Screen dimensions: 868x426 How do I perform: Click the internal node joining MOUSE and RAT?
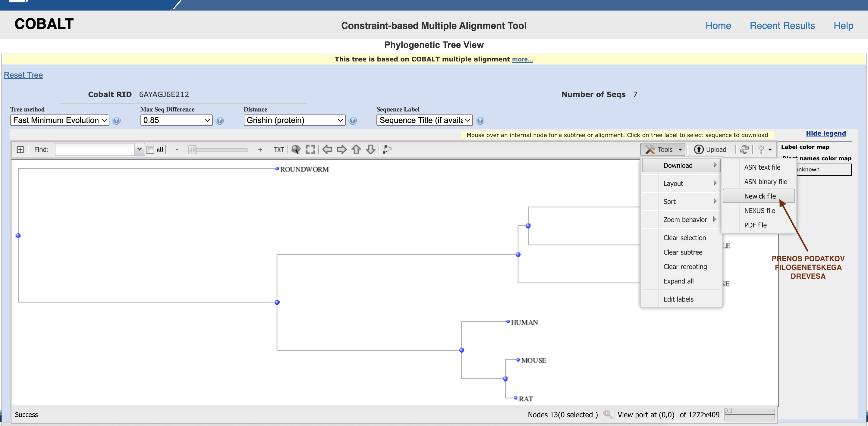click(505, 379)
